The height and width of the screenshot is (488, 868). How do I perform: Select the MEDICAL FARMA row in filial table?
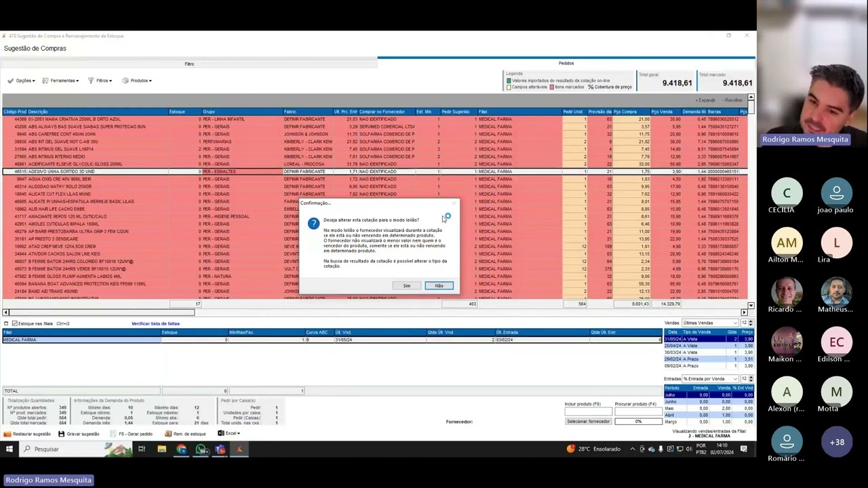(332, 340)
